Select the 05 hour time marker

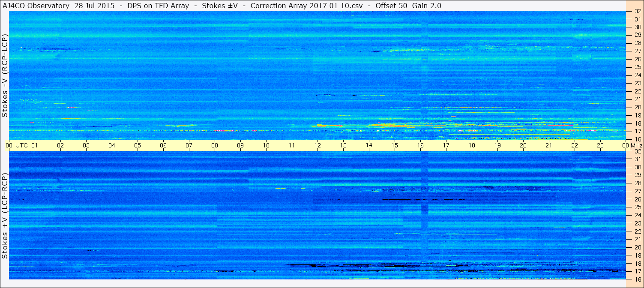pos(138,146)
